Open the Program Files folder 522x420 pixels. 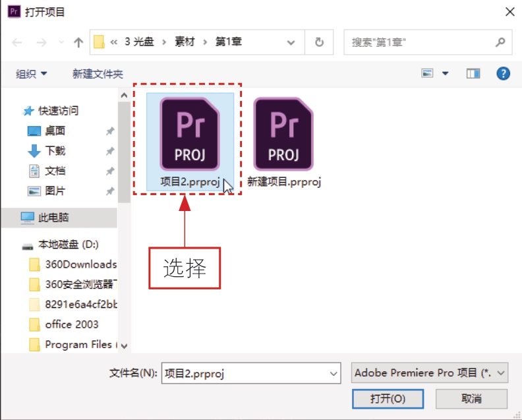pyautogui.click(x=72, y=344)
